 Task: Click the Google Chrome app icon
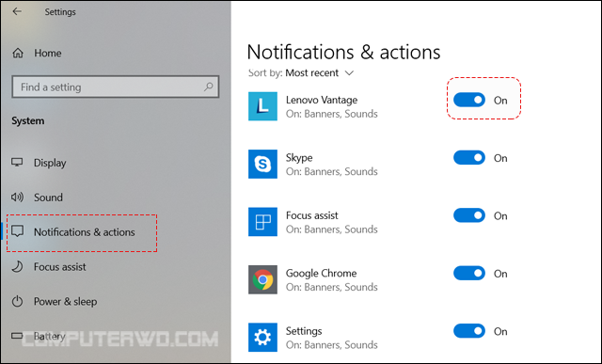point(262,279)
